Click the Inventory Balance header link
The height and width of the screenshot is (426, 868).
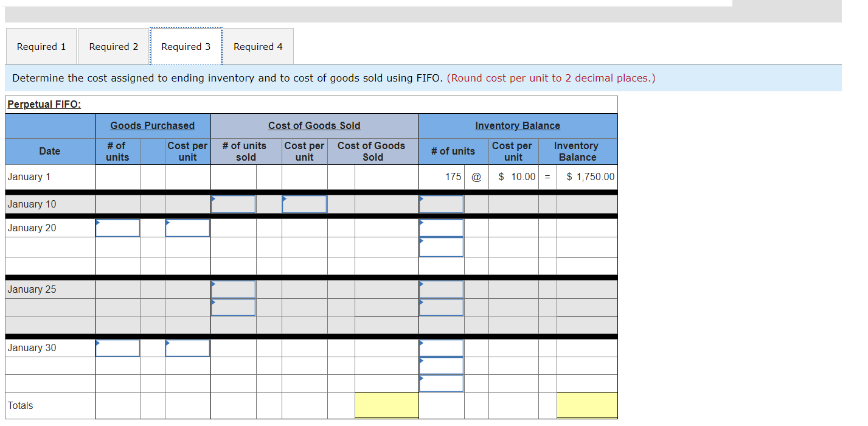pyautogui.click(x=518, y=125)
